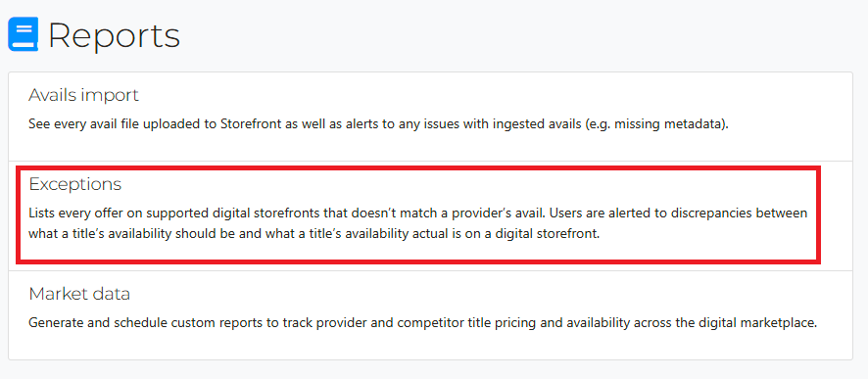
Task: Select the red-highlighted Exceptions row
Action: (x=418, y=214)
